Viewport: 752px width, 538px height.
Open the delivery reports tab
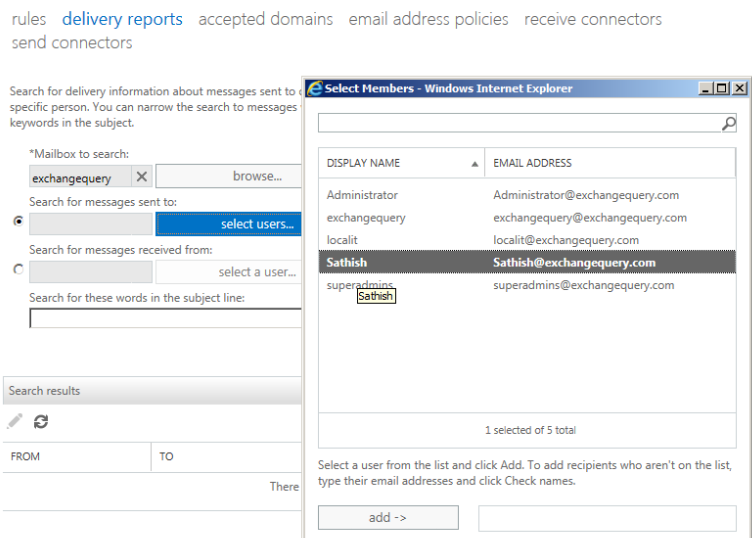122,19
